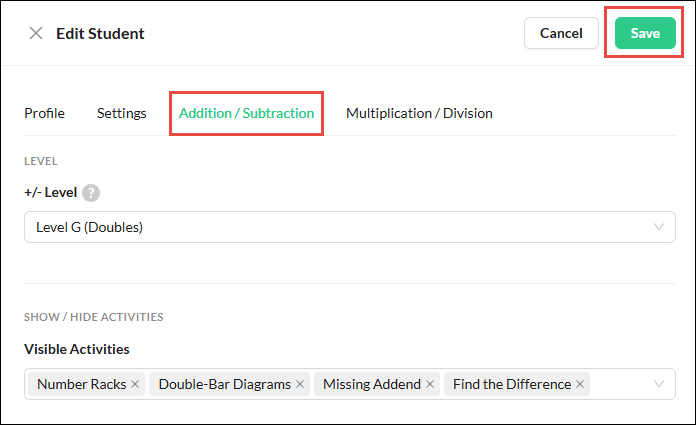Select the Double-Bar Diagrams chip label

click(x=225, y=384)
